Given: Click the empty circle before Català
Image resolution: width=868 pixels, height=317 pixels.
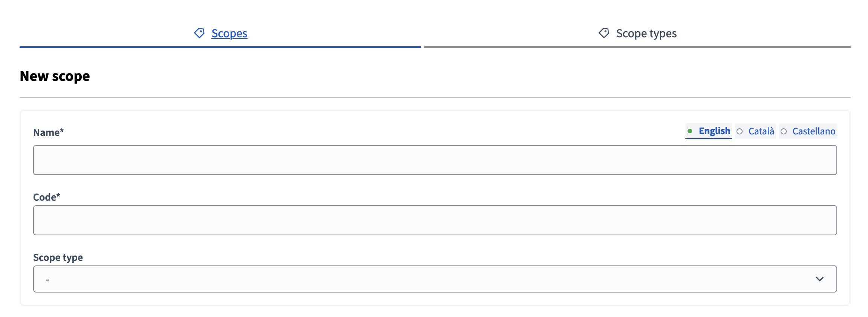Looking at the screenshot, I should (740, 131).
